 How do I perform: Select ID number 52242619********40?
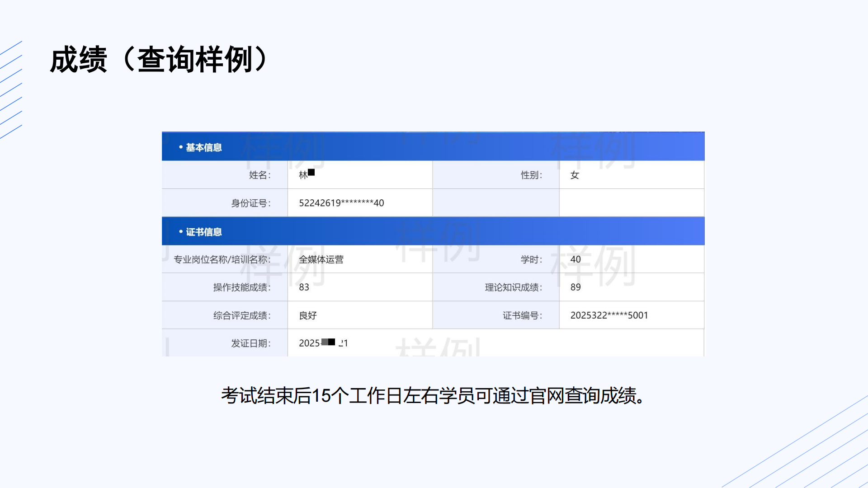pos(341,203)
